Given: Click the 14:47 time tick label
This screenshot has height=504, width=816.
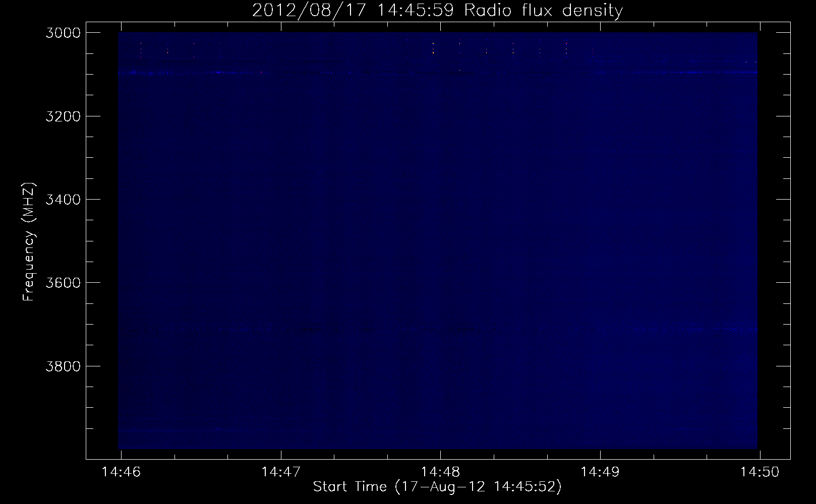Looking at the screenshot, I should 281,472.
